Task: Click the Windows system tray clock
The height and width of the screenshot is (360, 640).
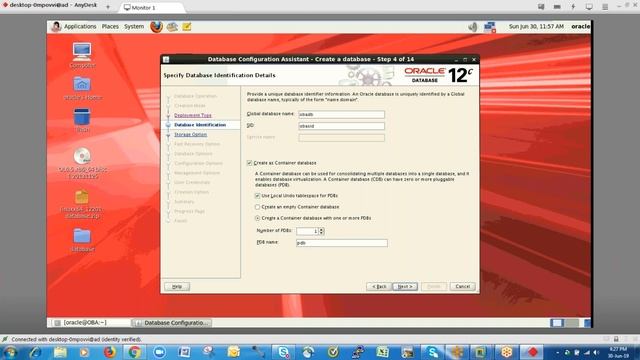Action: tap(619, 352)
